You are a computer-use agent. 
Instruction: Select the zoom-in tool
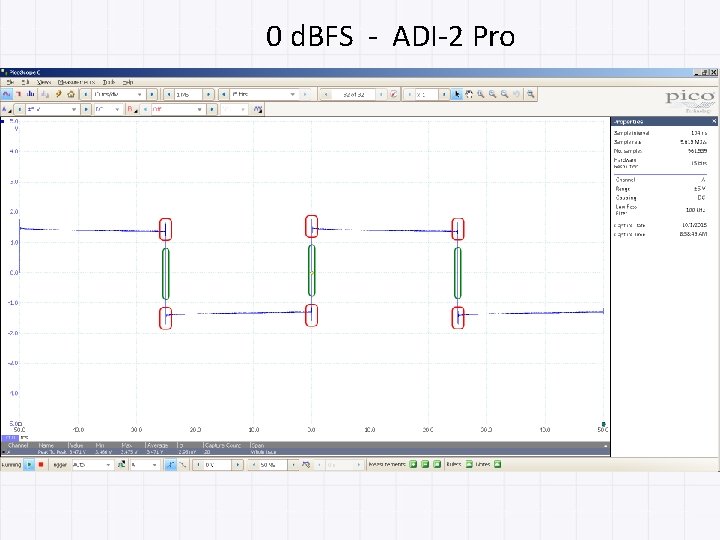coord(493,94)
